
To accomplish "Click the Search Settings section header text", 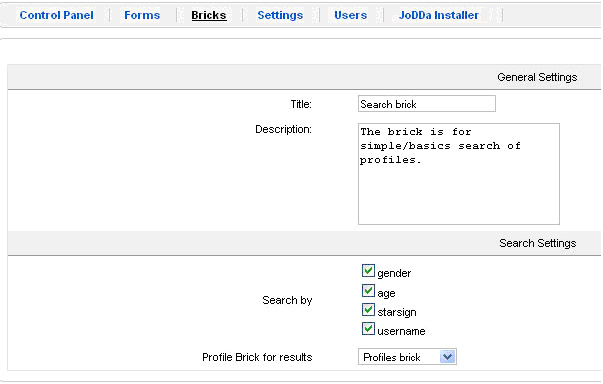I will pos(538,243).
